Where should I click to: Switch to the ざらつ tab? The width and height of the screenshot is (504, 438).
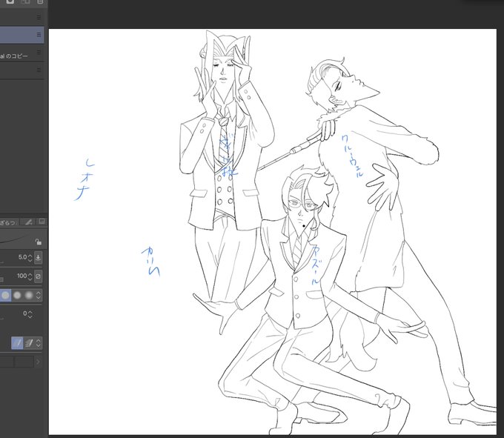click(9, 222)
